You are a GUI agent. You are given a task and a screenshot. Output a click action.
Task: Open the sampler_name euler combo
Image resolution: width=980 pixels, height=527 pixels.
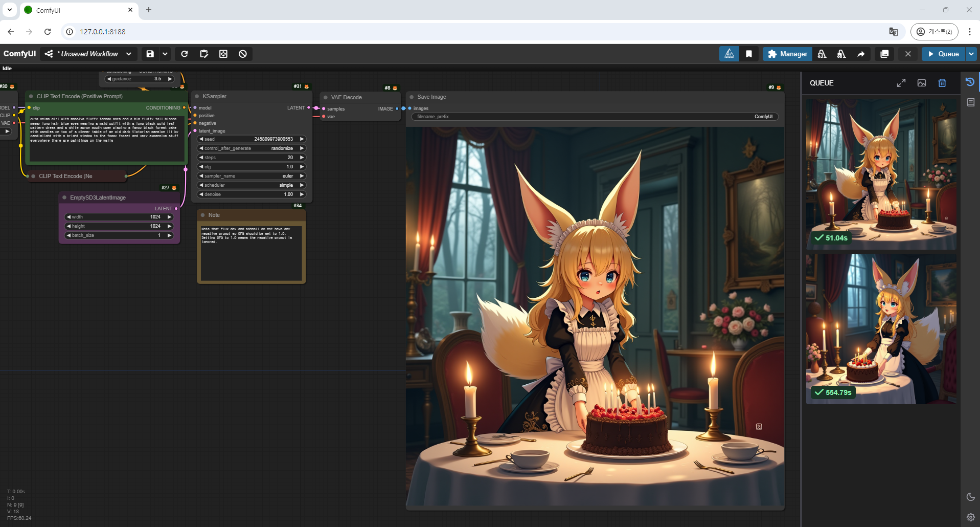[x=252, y=176]
